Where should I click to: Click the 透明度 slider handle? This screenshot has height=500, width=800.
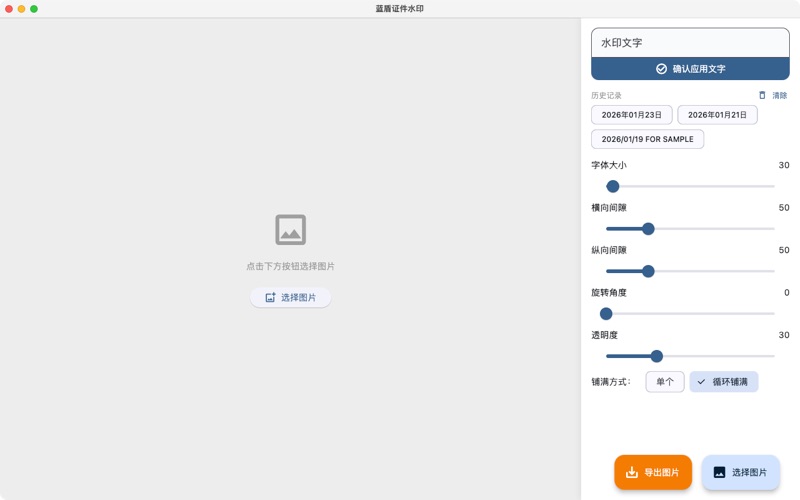(x=657, y=356)
